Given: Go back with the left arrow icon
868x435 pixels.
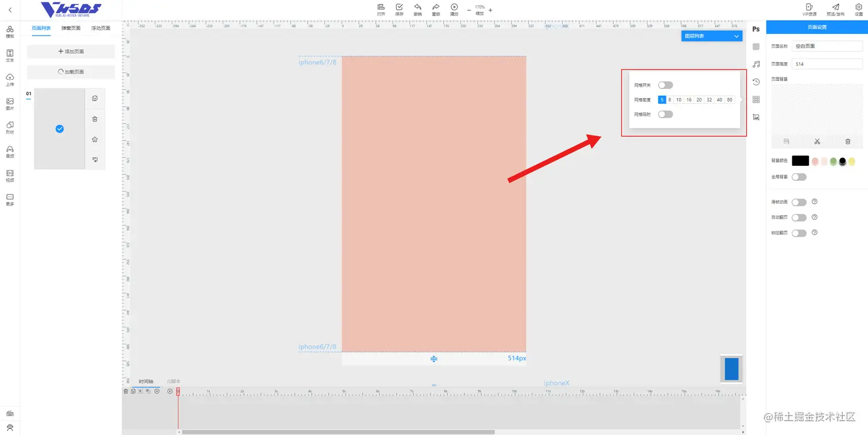Looking at the screenshot, I should (10, 10).
